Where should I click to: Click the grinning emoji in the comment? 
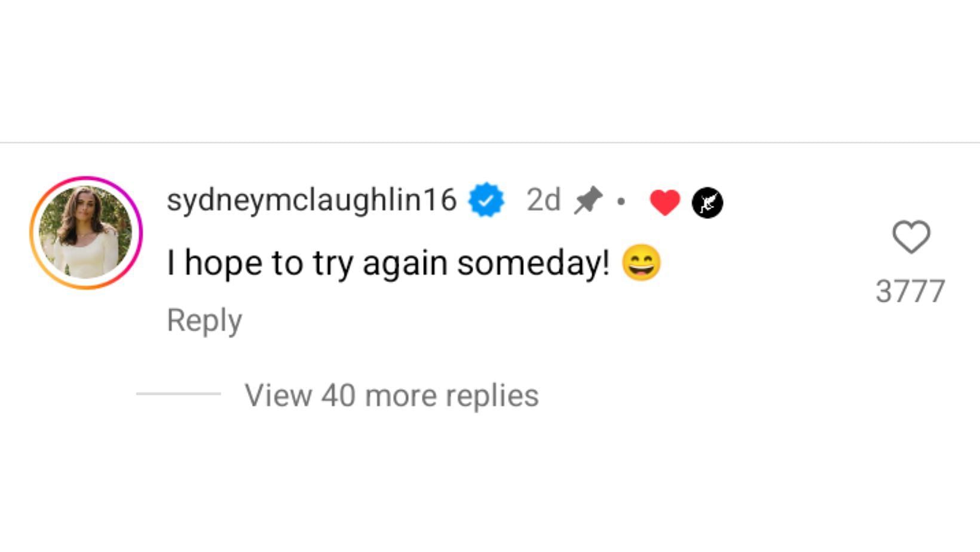point(641,263)
